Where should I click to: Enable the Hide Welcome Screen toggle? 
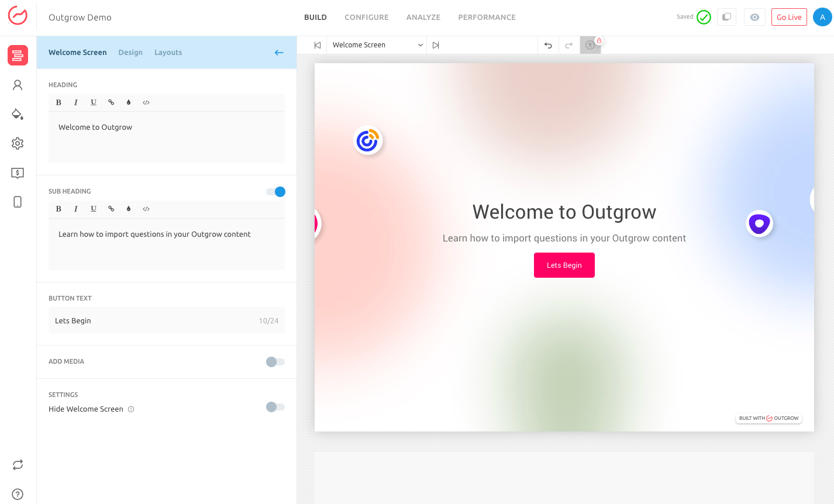point(275,407)
